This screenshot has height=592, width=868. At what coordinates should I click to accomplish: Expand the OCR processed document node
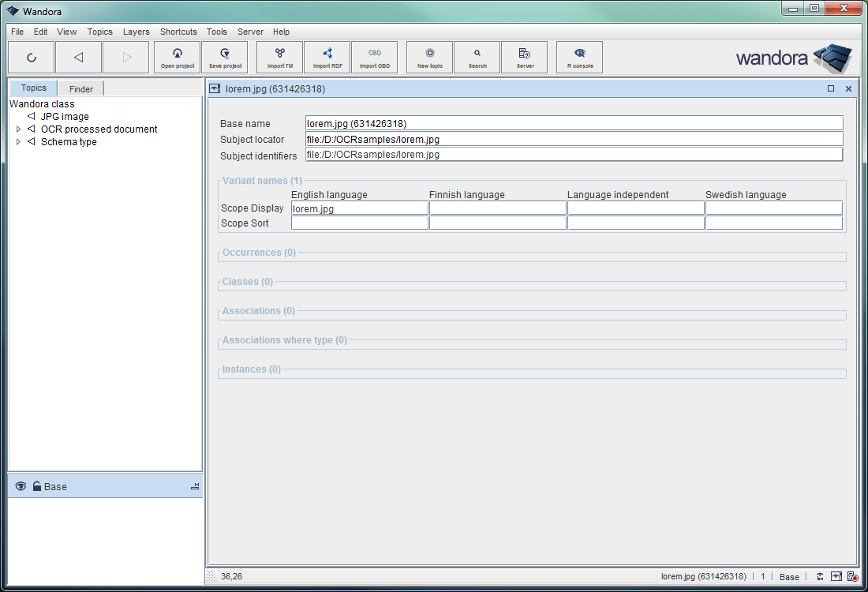[x=19, y=129]
